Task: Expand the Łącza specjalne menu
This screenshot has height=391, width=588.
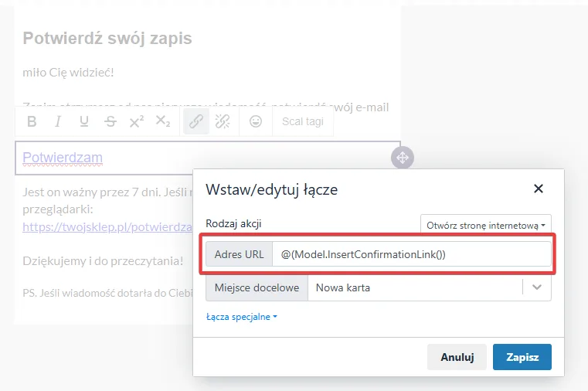Action: 242,317
